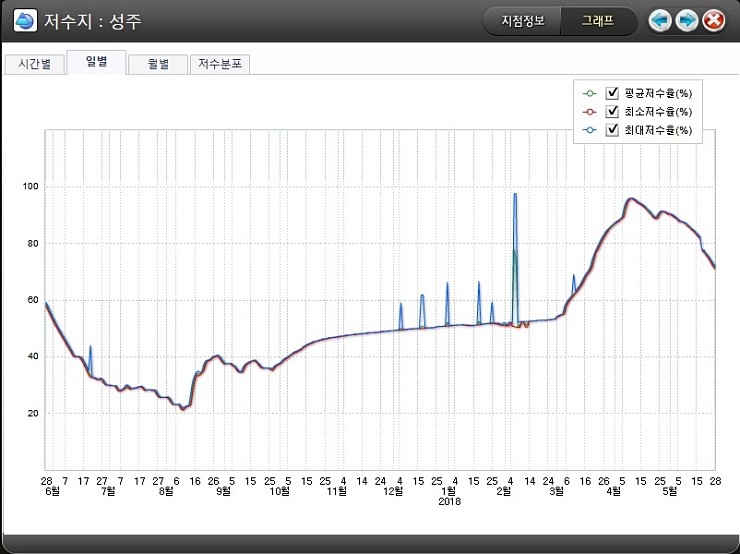740x554 pixels.
Task: Click the 20 y-axis label
Action: [x=33, y=413]
